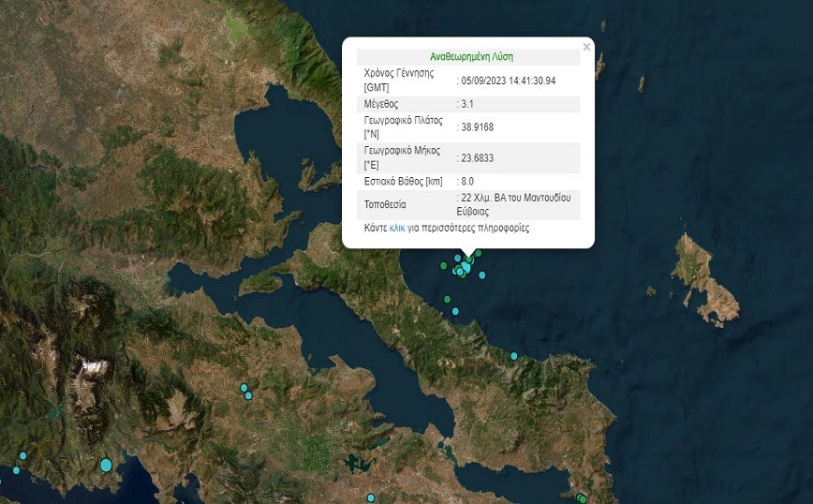Select the cyan marker on Evia's east coast
Viewport: 813px width, 504px height.
point(513,356)
